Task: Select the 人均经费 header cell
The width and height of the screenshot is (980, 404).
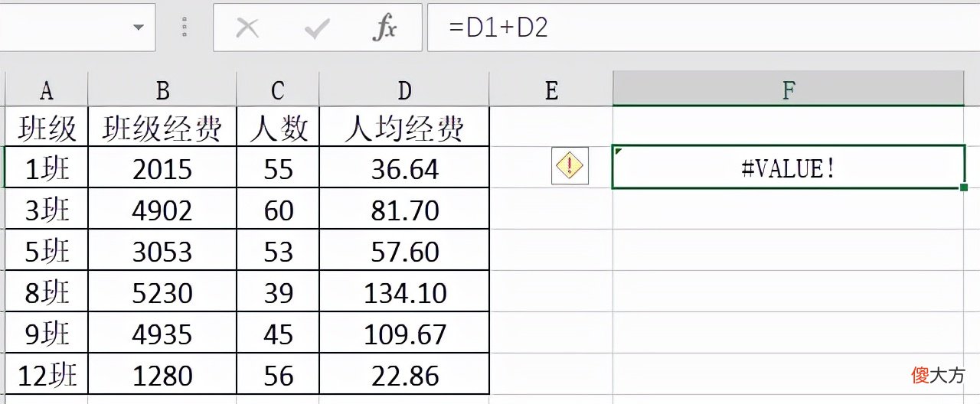Action: [x=404, y=127]
